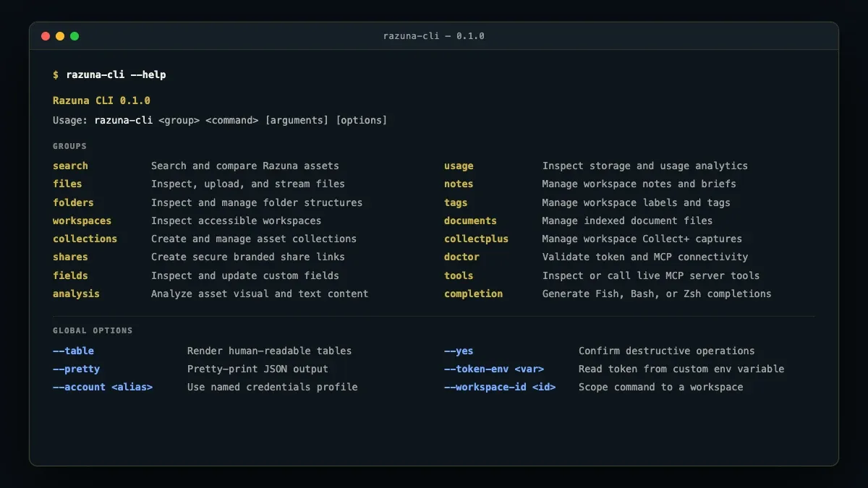This screenshot has height=488, width=868.
Task: Click the 'collectplus' group name
Action: [476, 239]
